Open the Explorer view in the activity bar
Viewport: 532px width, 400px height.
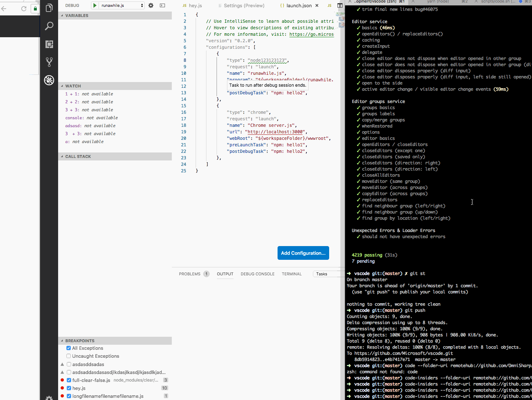coord(49,8)
